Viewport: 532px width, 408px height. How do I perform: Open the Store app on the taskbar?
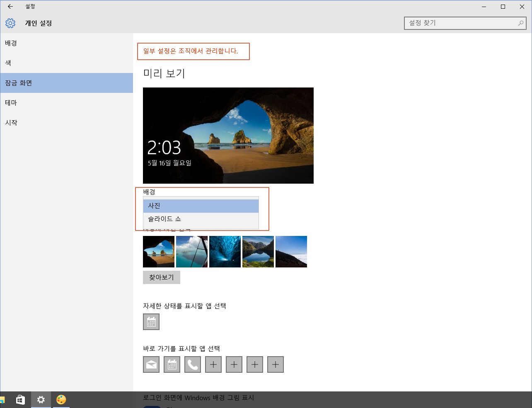20,400
